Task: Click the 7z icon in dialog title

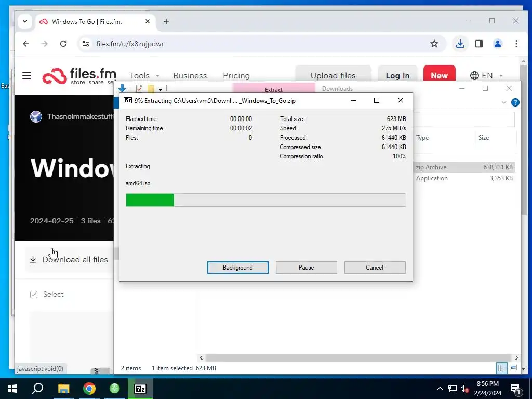Action: pos(128,100)
